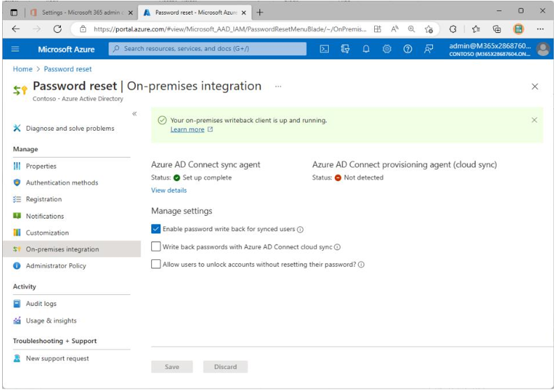Open the browser tab actions icon

14,13
